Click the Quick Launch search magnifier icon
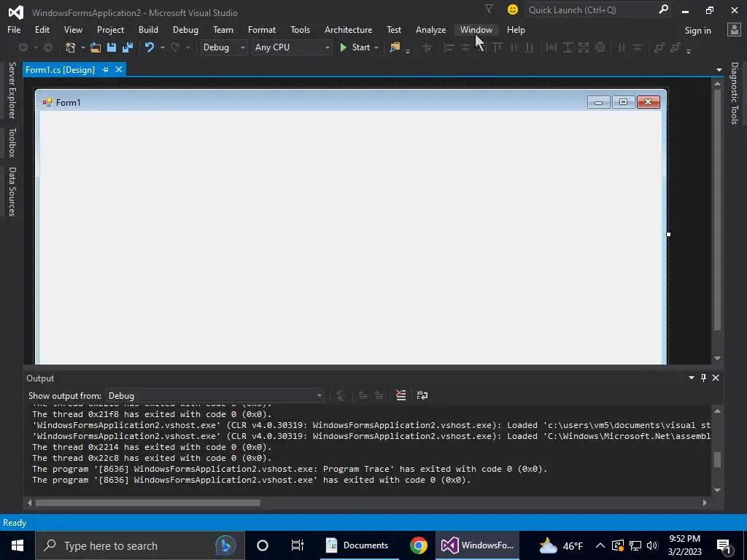The image size is (747, 560). click(x=663, y=9)
